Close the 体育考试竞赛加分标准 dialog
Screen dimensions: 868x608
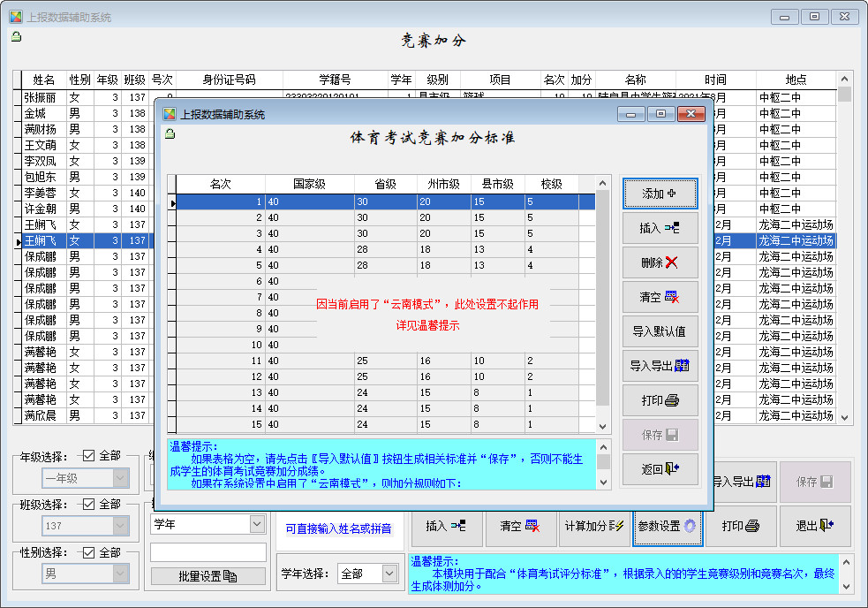(691, 114)
